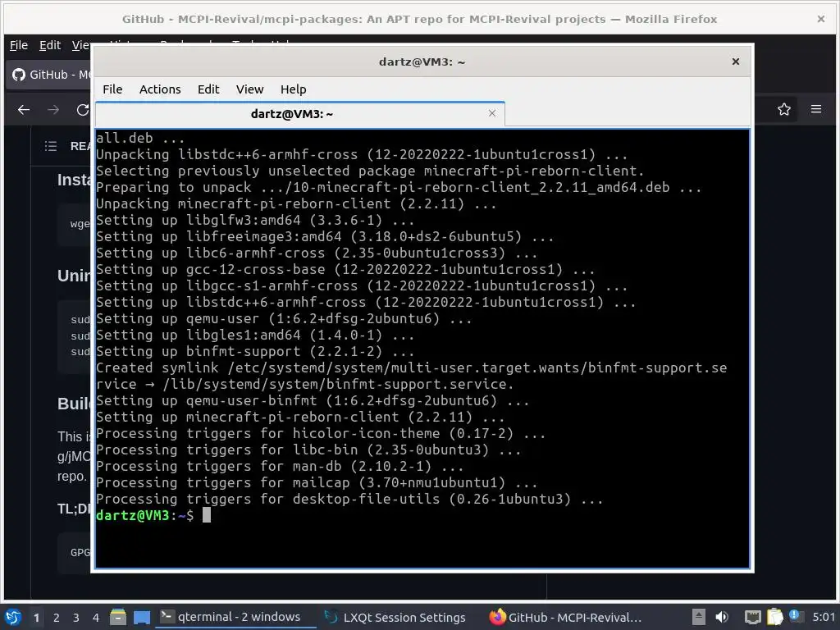This screenshot has height=630, width=840.
Task: Open Firefox hamburger application menu
Action: click(x=816, y=109)
